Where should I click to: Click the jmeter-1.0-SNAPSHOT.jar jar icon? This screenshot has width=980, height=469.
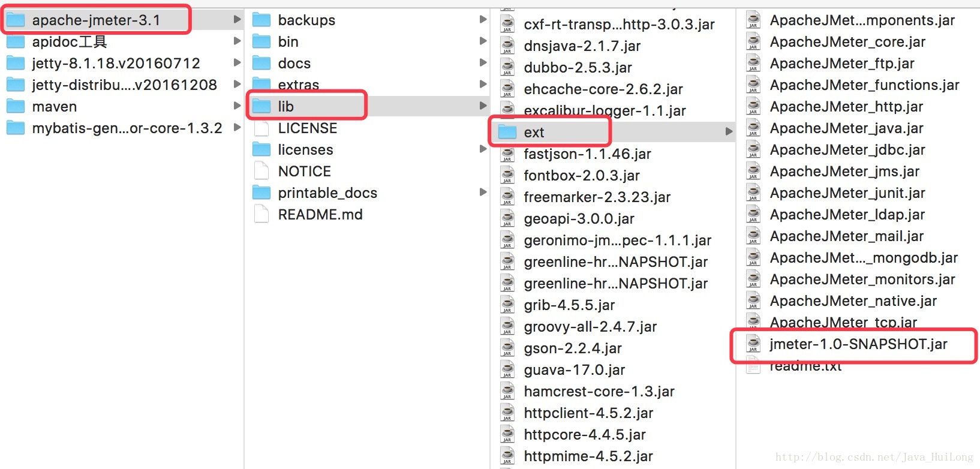tap(753, 344)
